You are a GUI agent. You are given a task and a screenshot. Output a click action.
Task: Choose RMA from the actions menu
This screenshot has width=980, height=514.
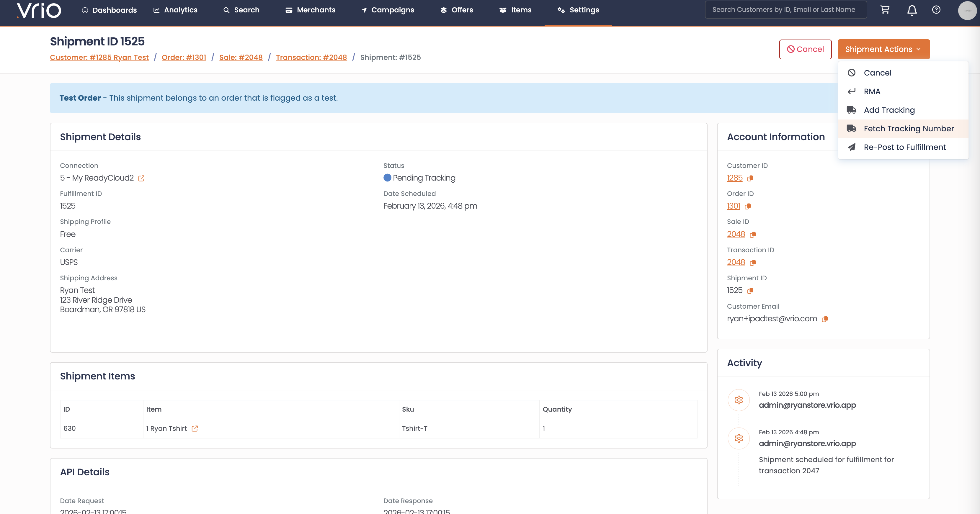coord(872,91)
